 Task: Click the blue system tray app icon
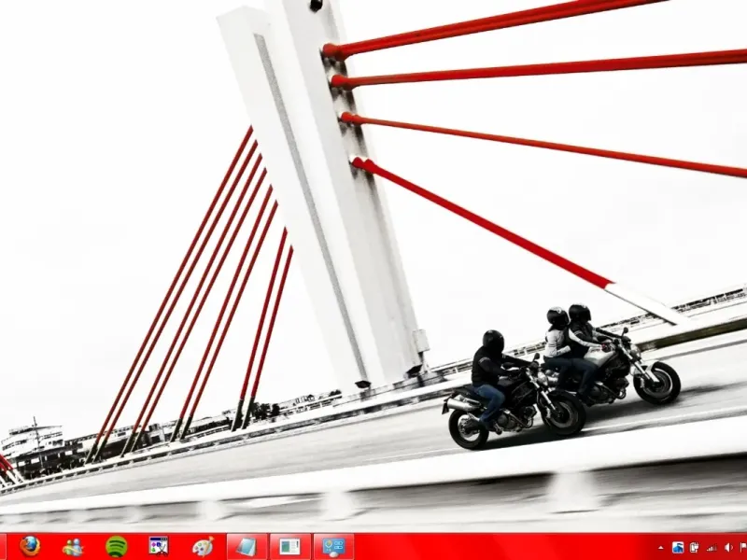[x=678, y=547]
